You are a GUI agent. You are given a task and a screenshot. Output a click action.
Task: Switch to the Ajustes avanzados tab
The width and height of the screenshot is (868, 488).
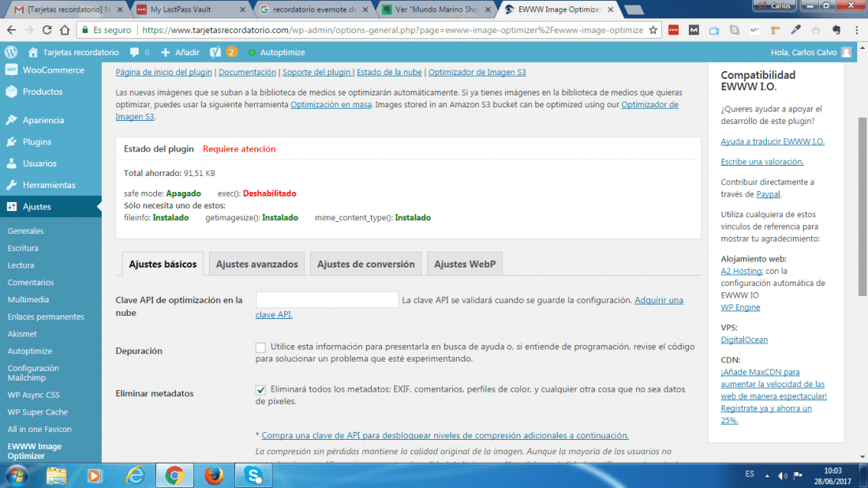(x=257, y=265)
